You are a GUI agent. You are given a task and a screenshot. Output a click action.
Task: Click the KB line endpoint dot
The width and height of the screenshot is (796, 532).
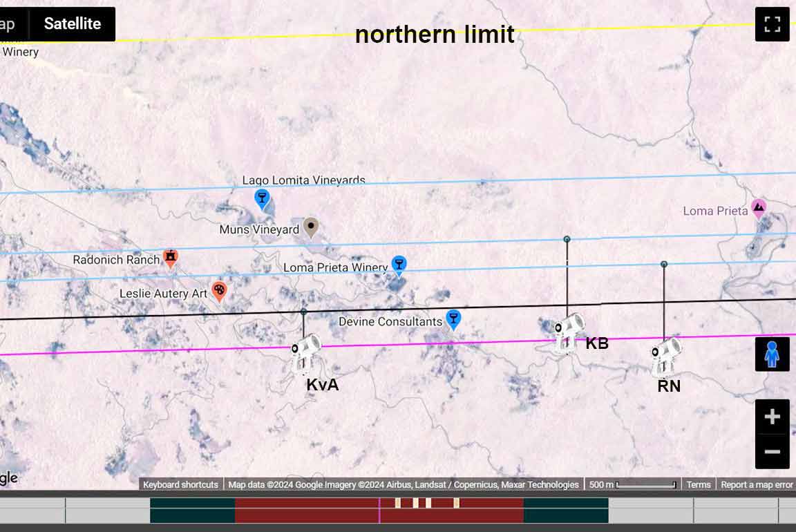[567, 239]
